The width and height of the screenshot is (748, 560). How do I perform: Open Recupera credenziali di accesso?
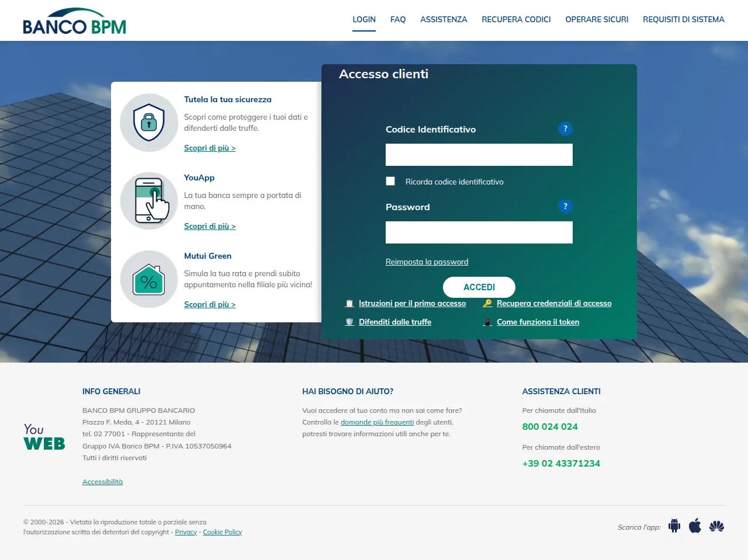pos(554,303)
